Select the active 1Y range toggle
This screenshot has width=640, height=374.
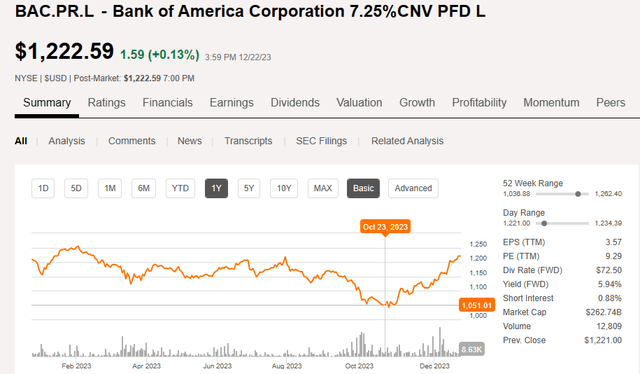(216, 188)
